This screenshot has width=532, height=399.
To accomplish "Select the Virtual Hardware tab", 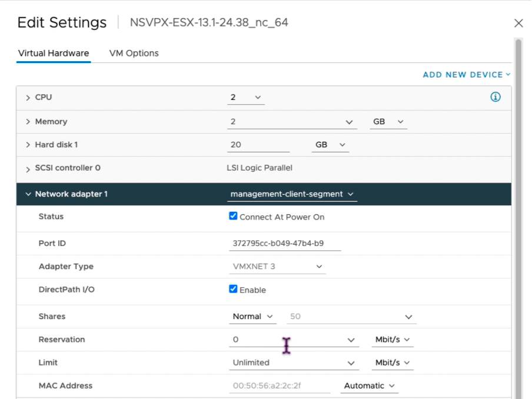I will [54, 54].
